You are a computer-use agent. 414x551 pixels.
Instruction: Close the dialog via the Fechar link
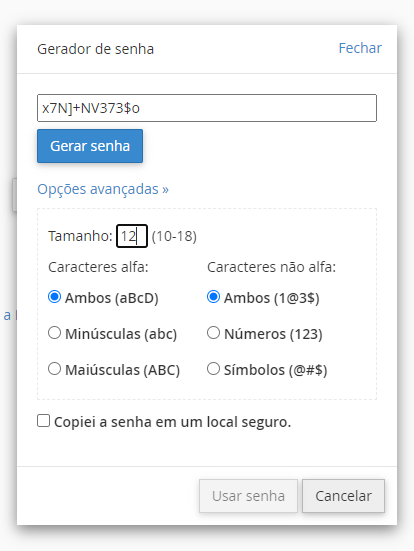pos(360,48)
